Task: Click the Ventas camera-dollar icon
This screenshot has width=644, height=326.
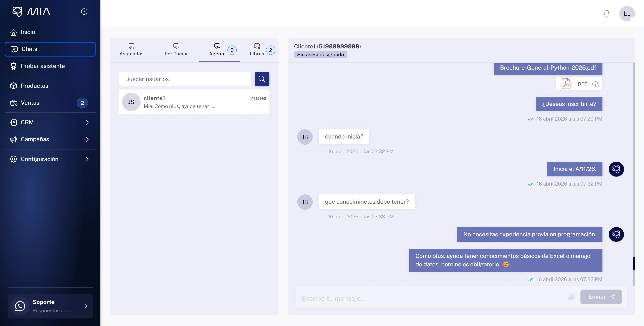Action: pyautogui.click(x=14, y=103)
